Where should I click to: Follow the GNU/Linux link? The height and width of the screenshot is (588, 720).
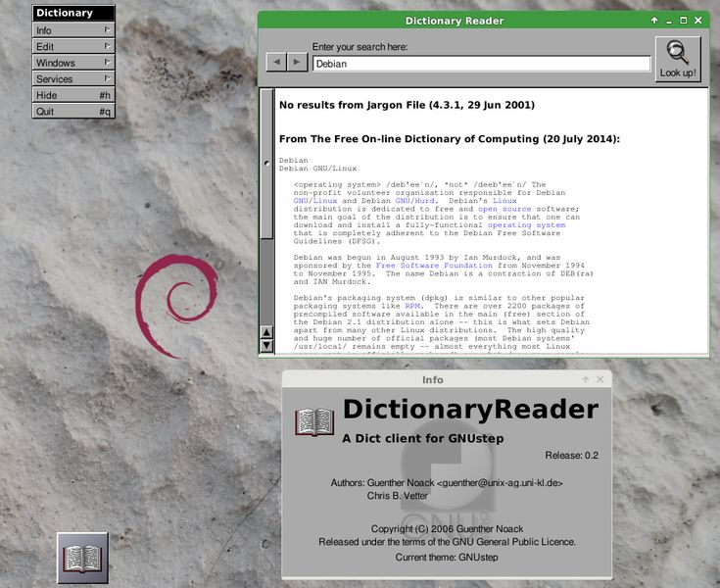[315, 201]
